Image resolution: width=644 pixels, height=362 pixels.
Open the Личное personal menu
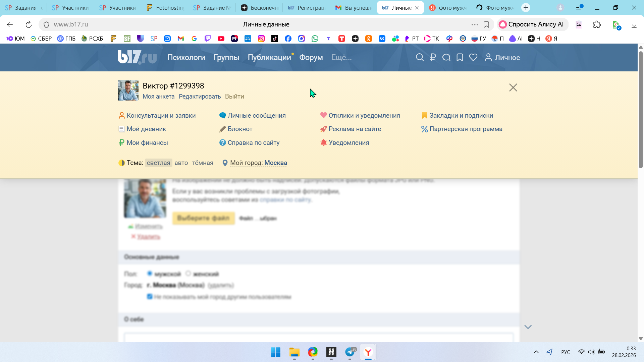[502, 58]
